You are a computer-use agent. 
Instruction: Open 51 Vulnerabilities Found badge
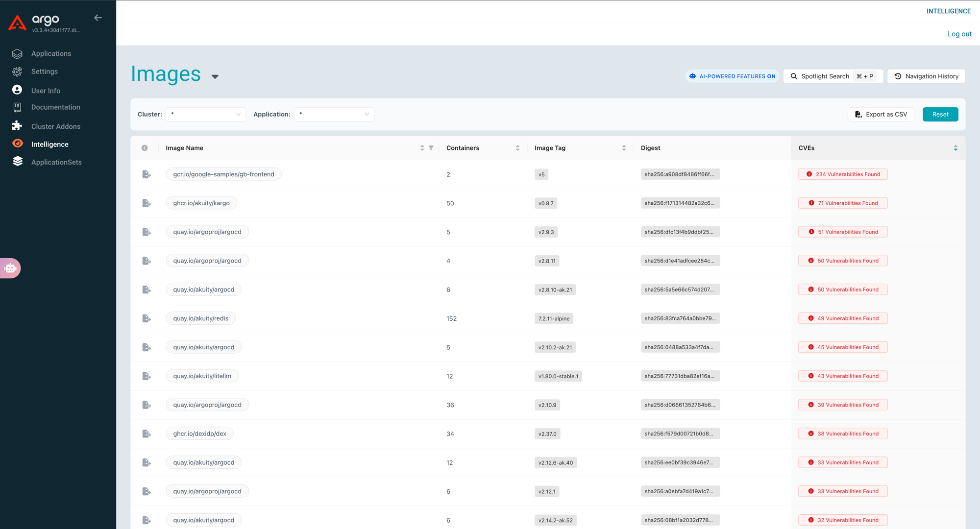[843, 232]
